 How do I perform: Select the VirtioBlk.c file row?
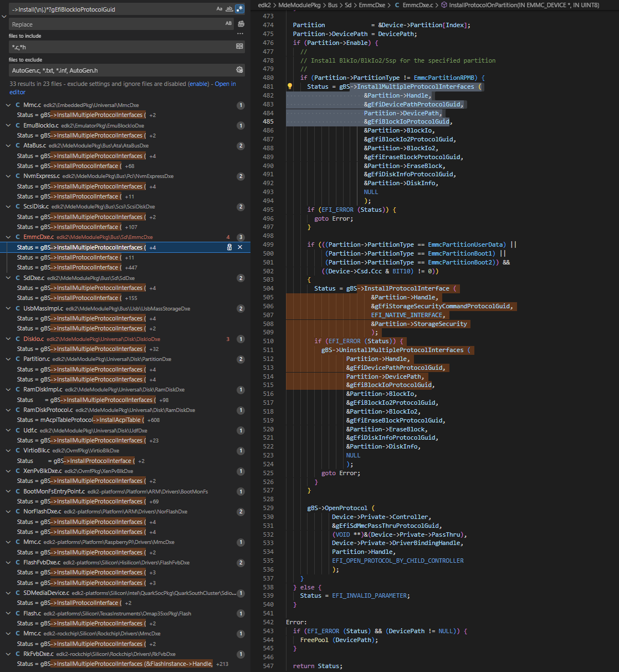pyautogui.click(x=125, y=451)
